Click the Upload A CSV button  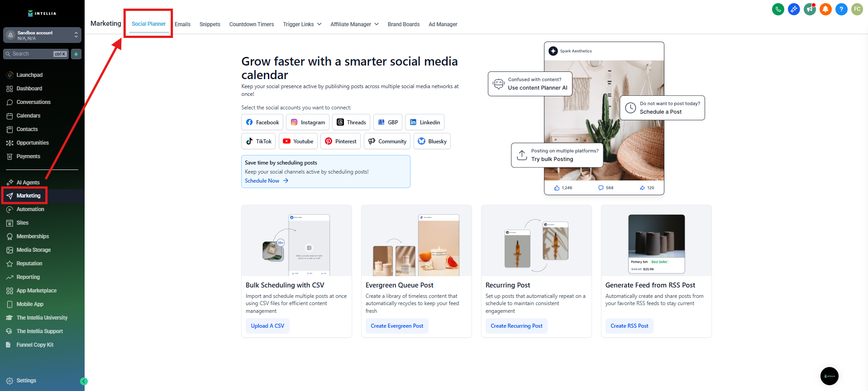coord(267,326)
